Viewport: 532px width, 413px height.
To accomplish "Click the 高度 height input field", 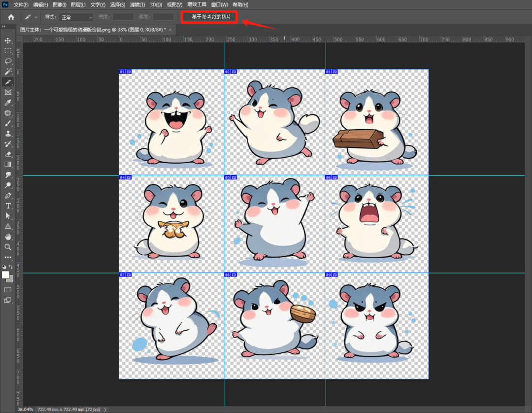I will click(x=163, y=17).
